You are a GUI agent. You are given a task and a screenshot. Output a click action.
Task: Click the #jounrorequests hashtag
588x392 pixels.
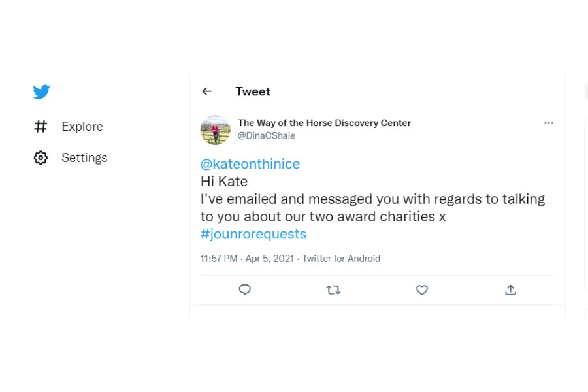(x=253, y=234)
